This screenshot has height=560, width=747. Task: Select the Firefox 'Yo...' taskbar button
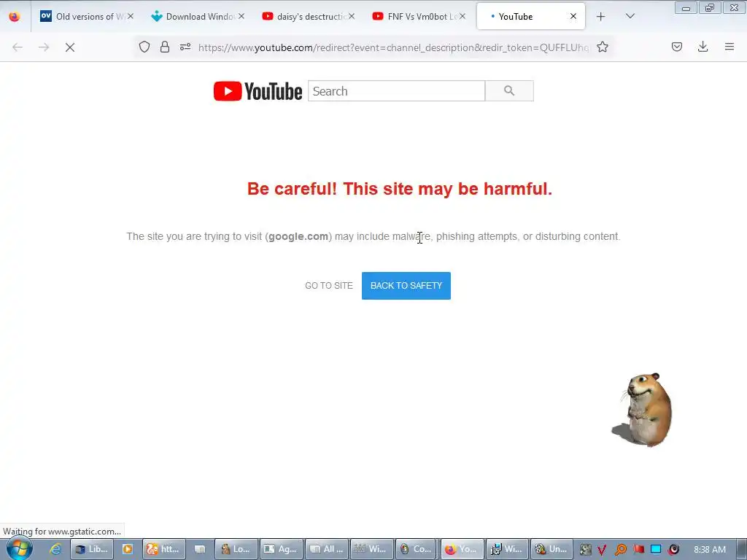(462, 549)
